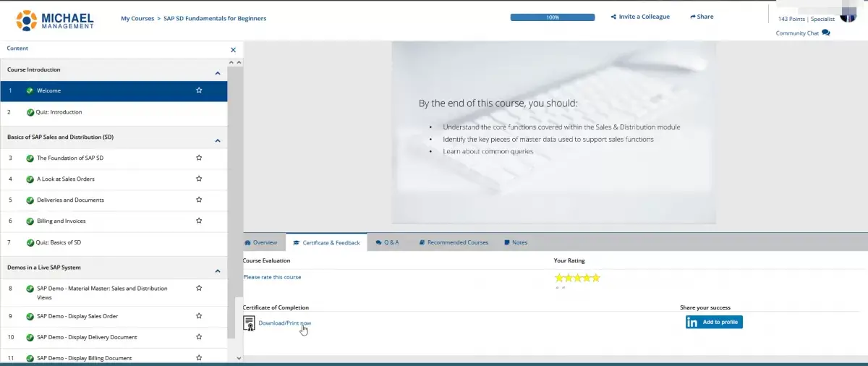Click content list scrollbar up arrow
Viewport: 868px width, 366px height.
pyautogui.click(x=239, y=61)
